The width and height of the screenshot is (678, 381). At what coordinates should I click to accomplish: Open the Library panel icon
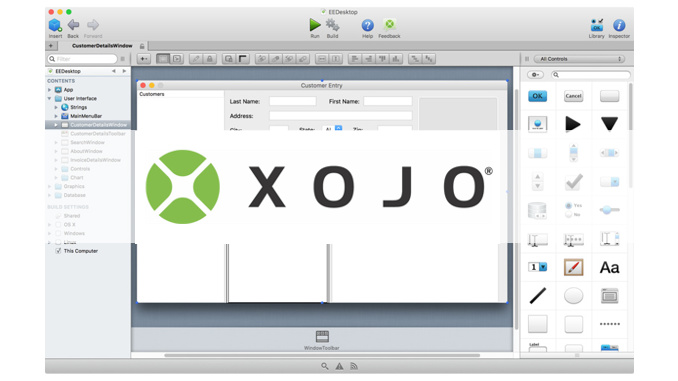coord(597,25)
